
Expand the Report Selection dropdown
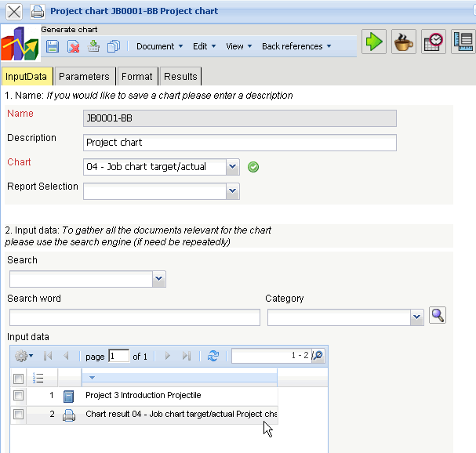tap(232, 190)
